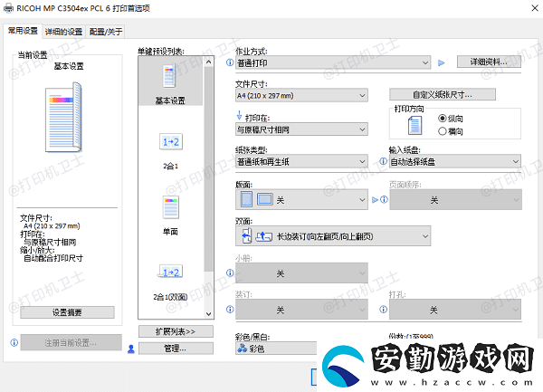Select the 2合1 preset icon
This screenshot has width=543, height=392.
tap(171, 141)
